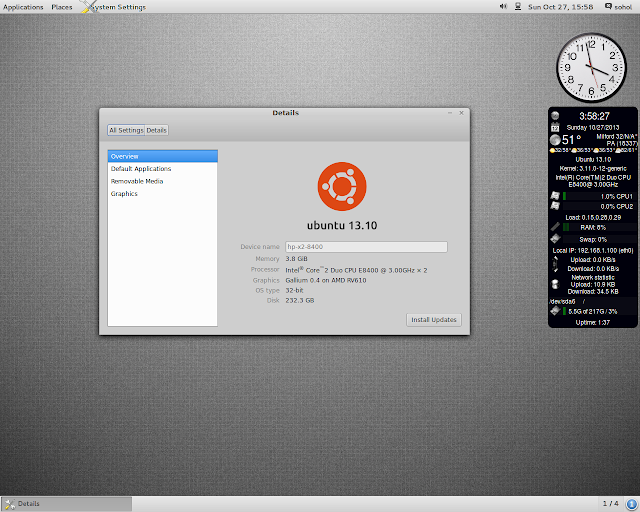Close the Details window
Screen dimensions: 640x512
pyautogui.click(x=461, y=113)
